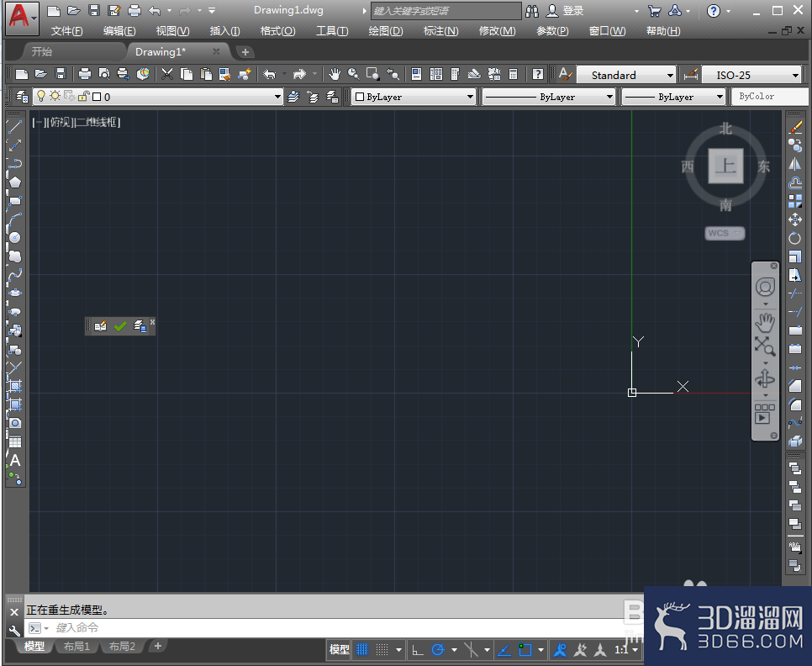
Task: Select the Rectangle draw tool
Action: click(14, 201)
